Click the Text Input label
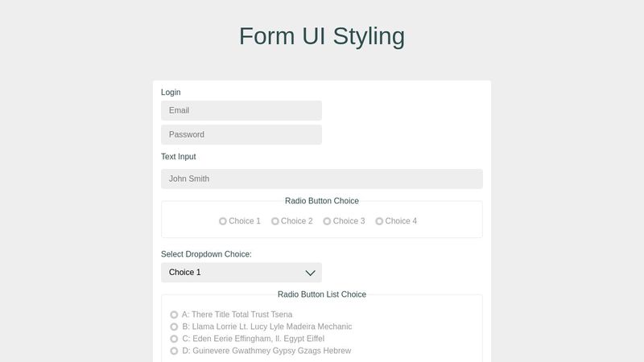 (x=178, y=157)
